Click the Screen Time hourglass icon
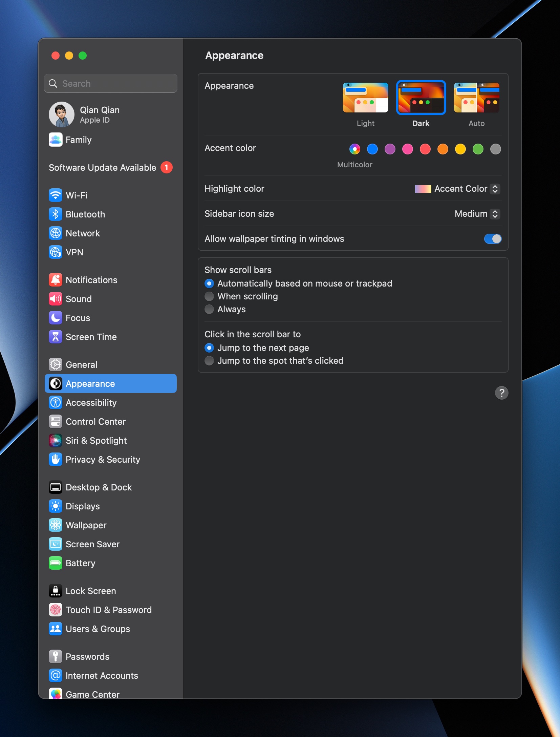560x737 pixels. (x=55, y=337)
